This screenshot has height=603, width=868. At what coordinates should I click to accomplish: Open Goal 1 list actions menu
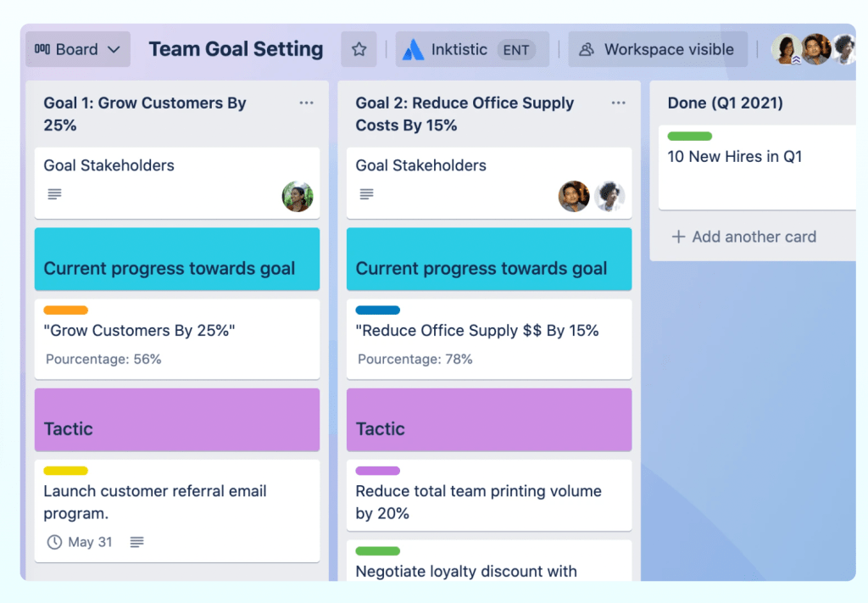(306, 103)
